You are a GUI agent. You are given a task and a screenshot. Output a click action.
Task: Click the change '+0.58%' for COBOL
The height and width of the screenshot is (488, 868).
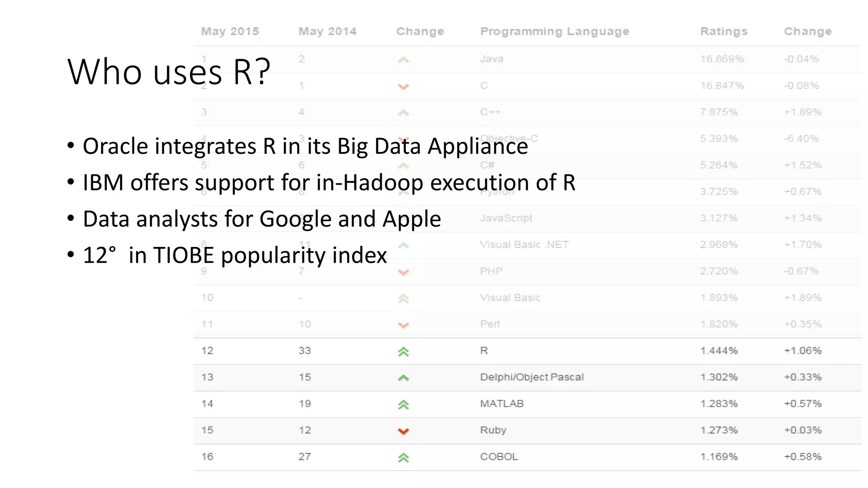803,457
